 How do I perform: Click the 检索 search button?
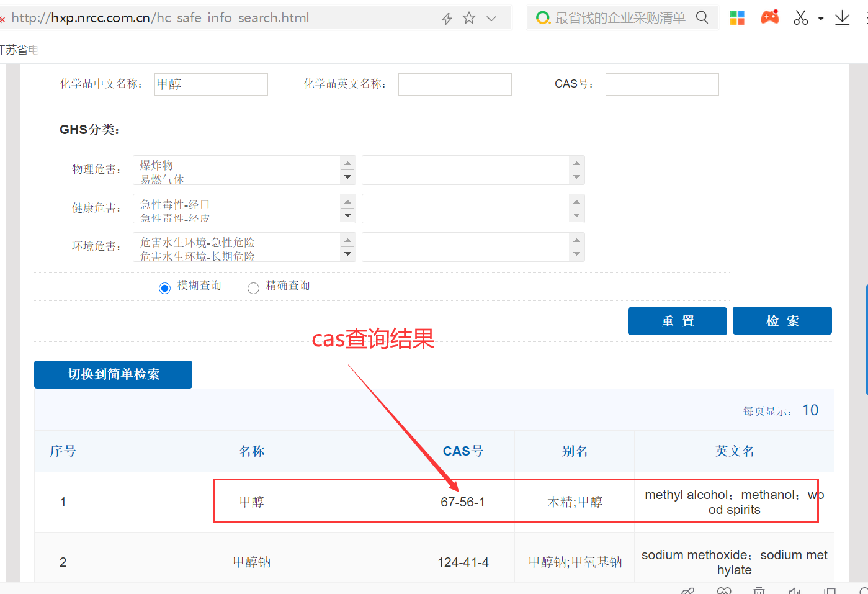coord(782,320)
